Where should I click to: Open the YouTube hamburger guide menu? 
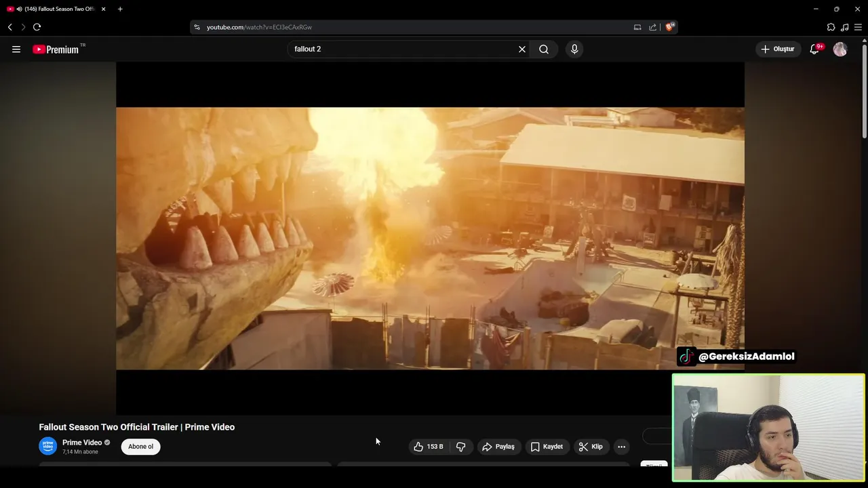pyautogui.click(x=16, y=49)
